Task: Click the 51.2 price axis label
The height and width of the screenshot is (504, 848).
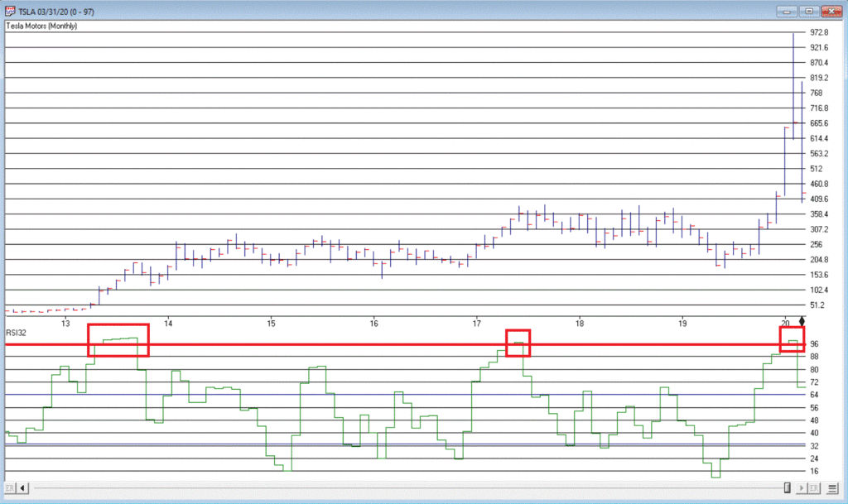Action: (x=817, y=305)
